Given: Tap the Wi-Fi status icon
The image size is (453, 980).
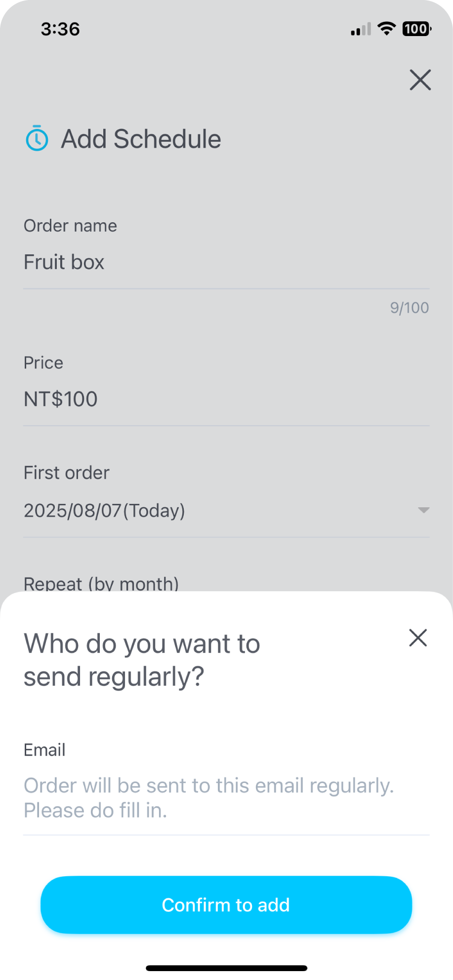Looking at the screenshot, I should (x=386, y=29).
